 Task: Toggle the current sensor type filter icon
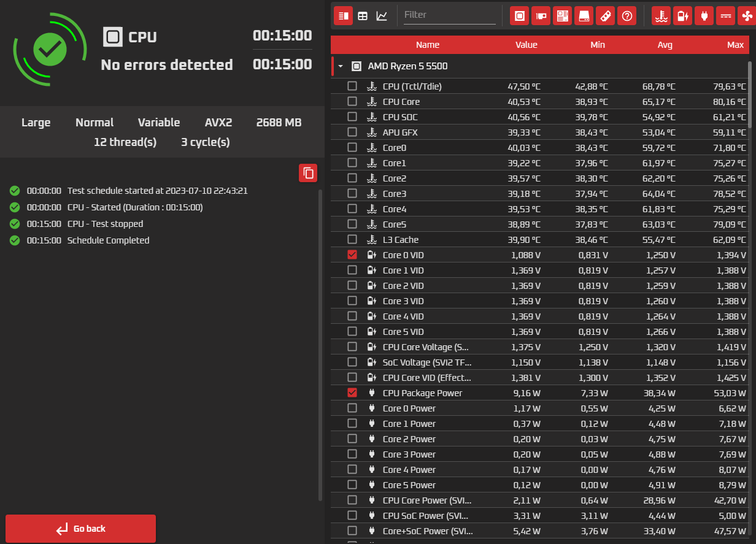point(725,16)
